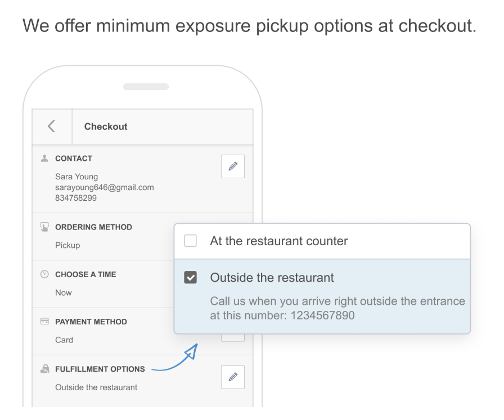This screenshot has height=420, width=504.
Task: Click the PAYMENT METHOD heading
Action: [91, 322]
